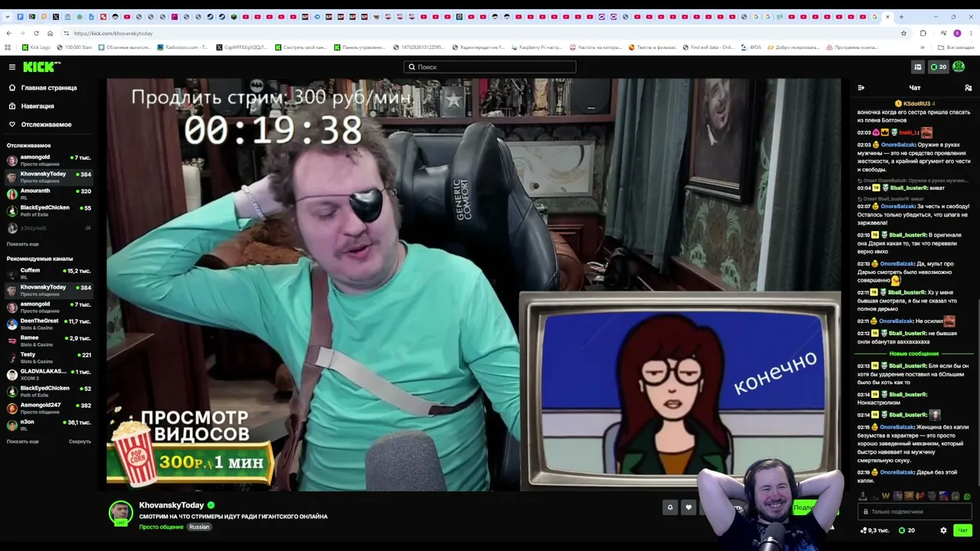Image resolution: width=980 pixels, height=551 pixels.
Task: Open followed channel asmongold
Action: coord(49,160)
